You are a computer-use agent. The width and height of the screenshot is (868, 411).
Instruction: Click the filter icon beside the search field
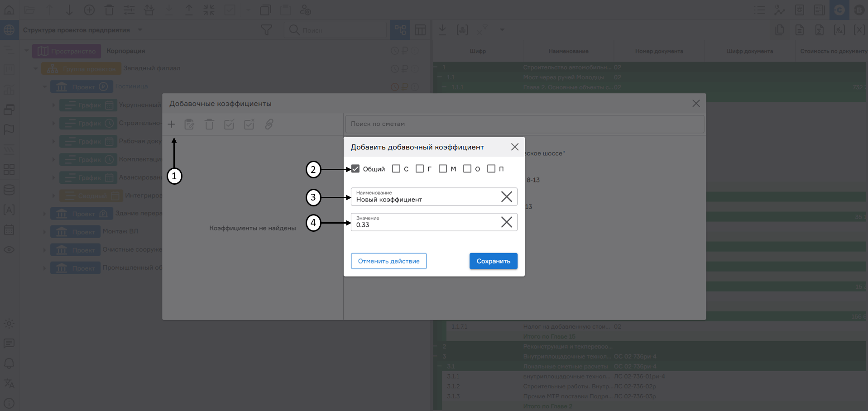pos(266,29)
